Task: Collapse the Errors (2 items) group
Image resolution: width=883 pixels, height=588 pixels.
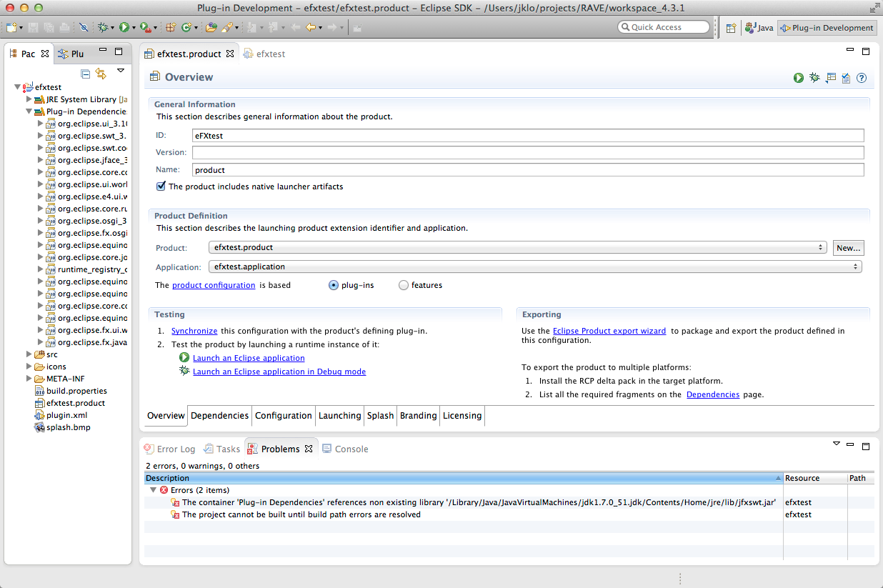Action: click(x=153, y=490)
